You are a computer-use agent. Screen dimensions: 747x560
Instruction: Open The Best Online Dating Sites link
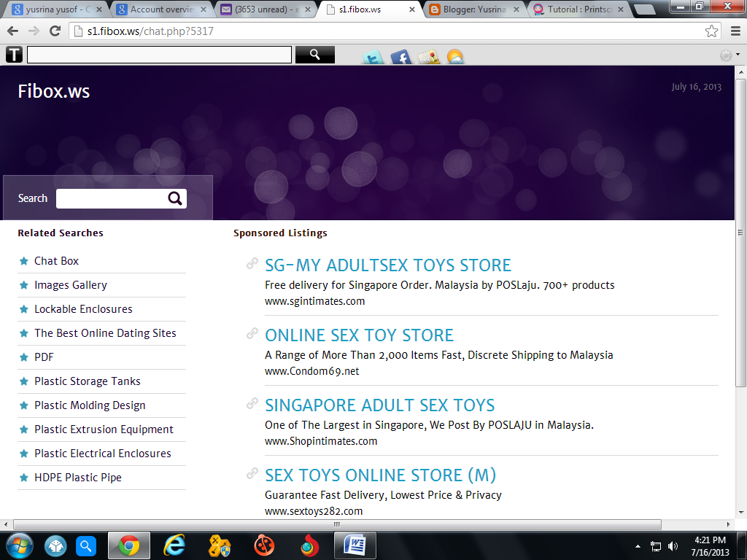click(x=105, y=333)
